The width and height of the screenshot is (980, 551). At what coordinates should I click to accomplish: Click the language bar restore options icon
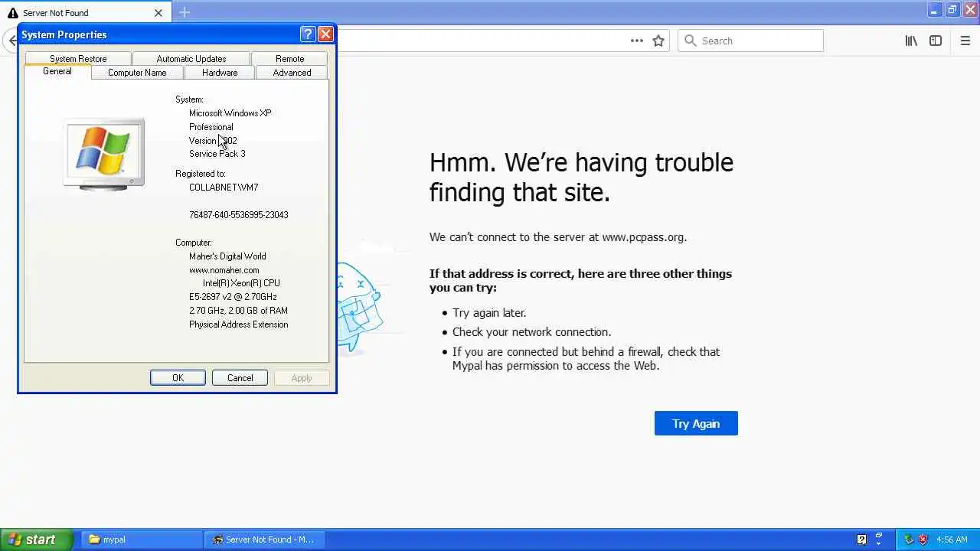point(879,536)
